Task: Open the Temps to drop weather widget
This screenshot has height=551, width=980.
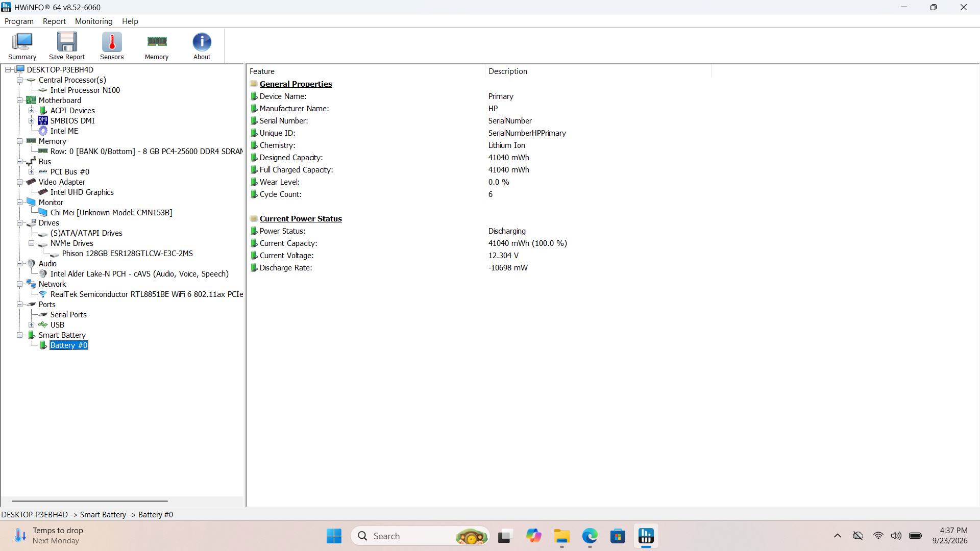Action: click(49, 536)
